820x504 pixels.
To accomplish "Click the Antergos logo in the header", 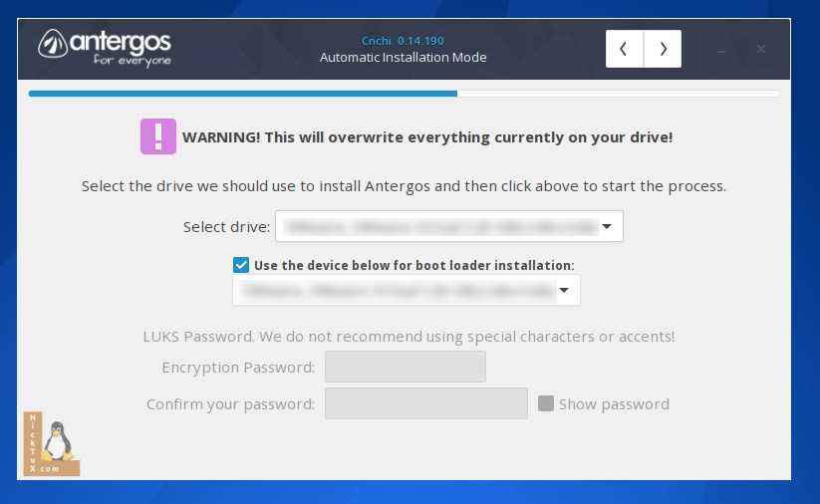I will pyautogui.click(x=105, y=47).
